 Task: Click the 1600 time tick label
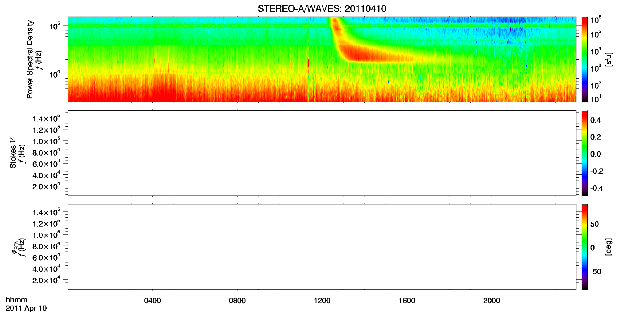(407, 301)
